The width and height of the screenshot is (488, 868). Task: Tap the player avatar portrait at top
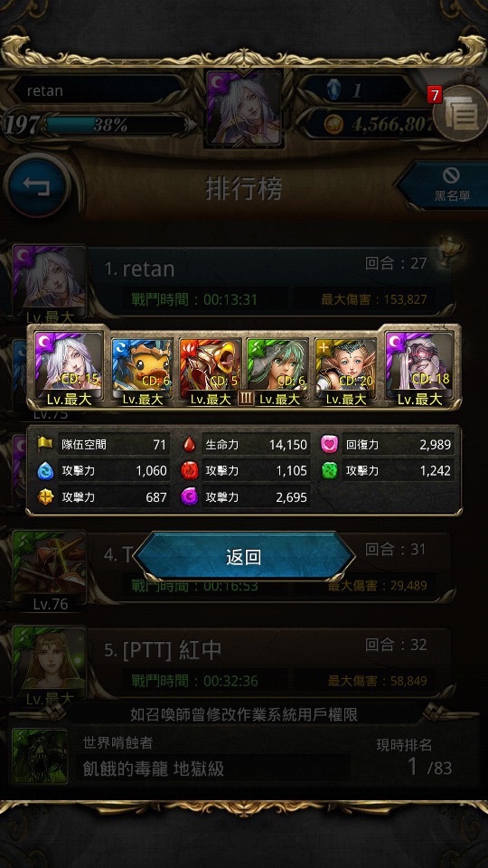(245, 108)
